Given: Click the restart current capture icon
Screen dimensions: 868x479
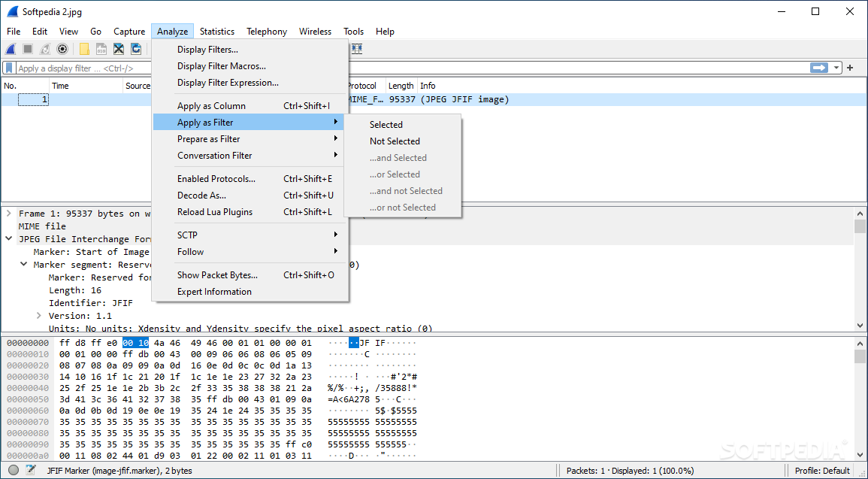Looking at the screenshot, I should (45, 50).
